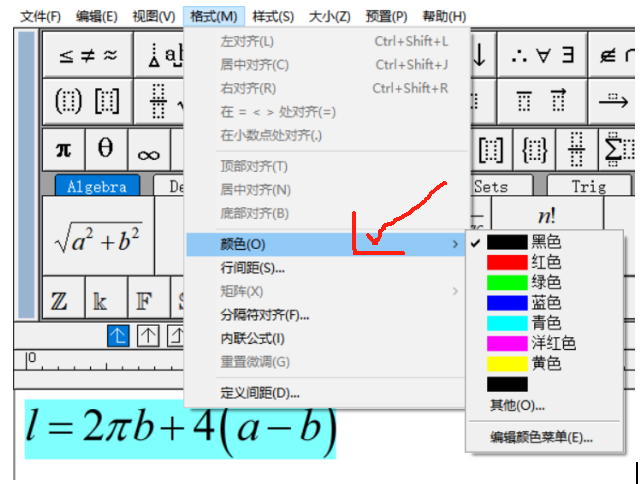
Task: Insert the theta symbol
Action: point(106,149)
